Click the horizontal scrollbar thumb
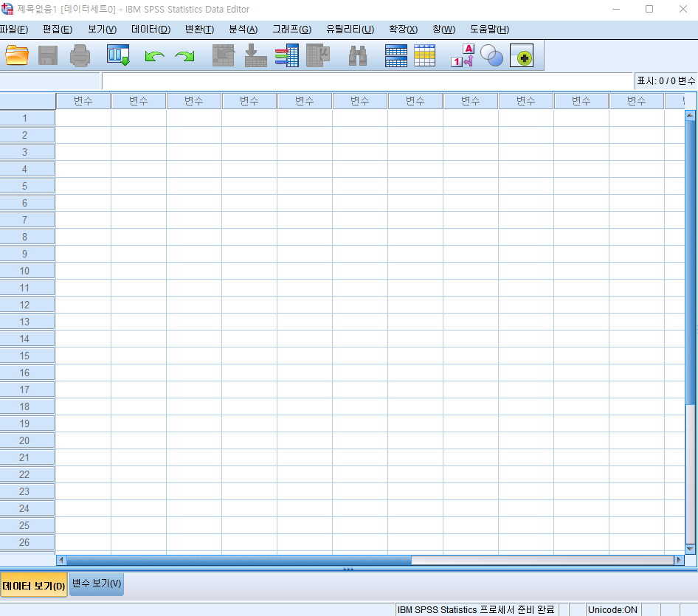698x616 pixels. 239,560
